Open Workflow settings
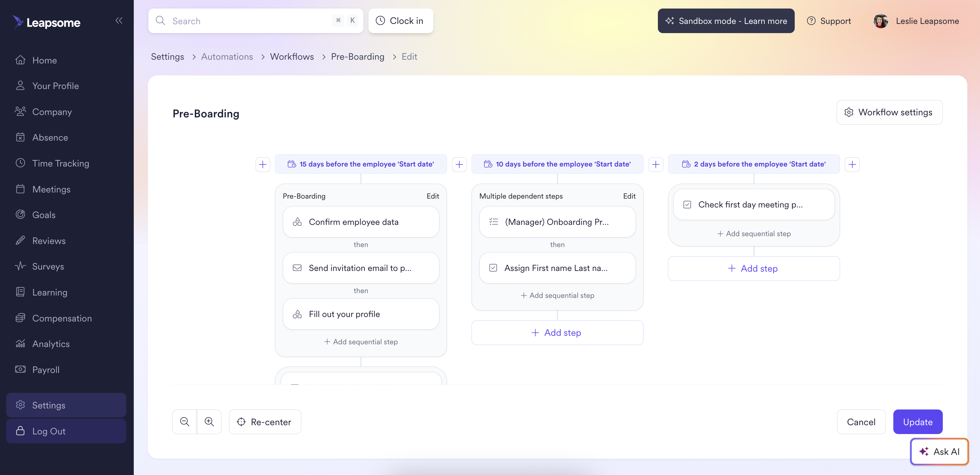980x475 pixels. 889,112
